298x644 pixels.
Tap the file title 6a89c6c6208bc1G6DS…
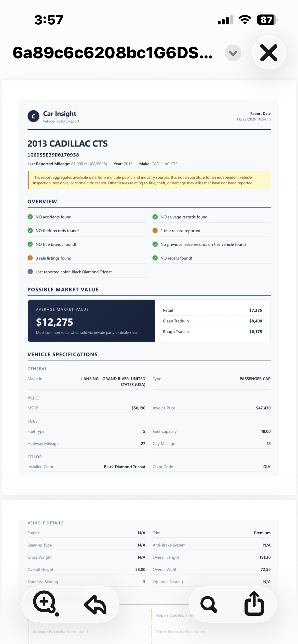pos(113,53)
